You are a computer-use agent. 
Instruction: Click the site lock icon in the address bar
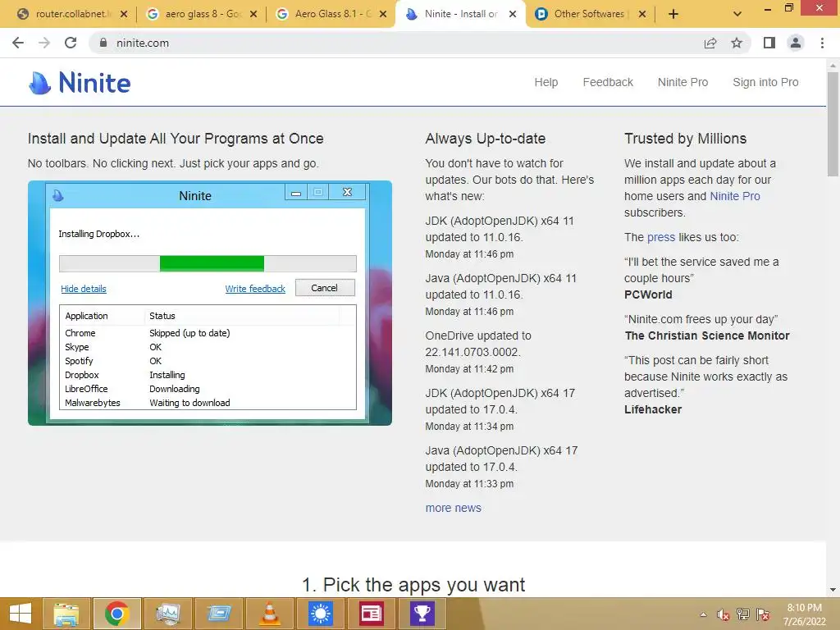tap(103, 43)
